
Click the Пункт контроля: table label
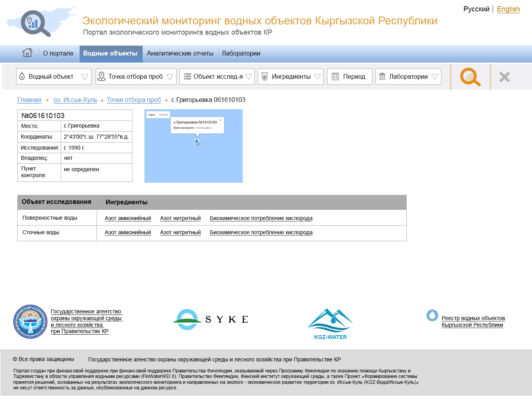tap(33, 172)
